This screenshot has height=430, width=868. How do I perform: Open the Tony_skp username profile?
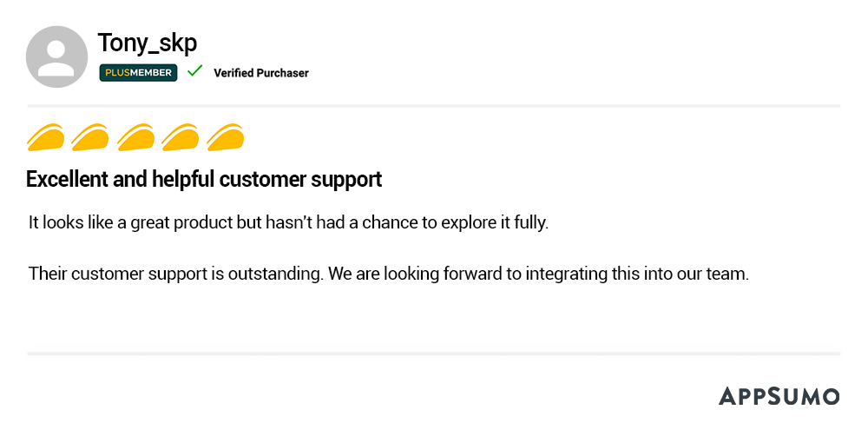pos(148,43)
